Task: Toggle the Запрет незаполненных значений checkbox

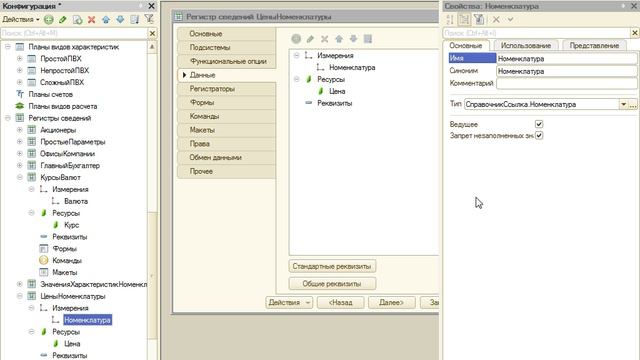Action: [539, 135]
